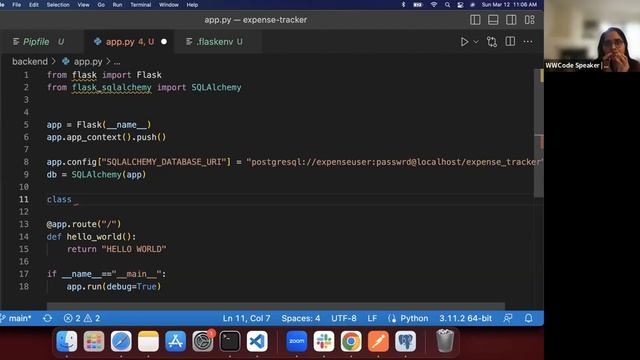
Task: Open Notes from the dock
Action: [x=148, y=341]
